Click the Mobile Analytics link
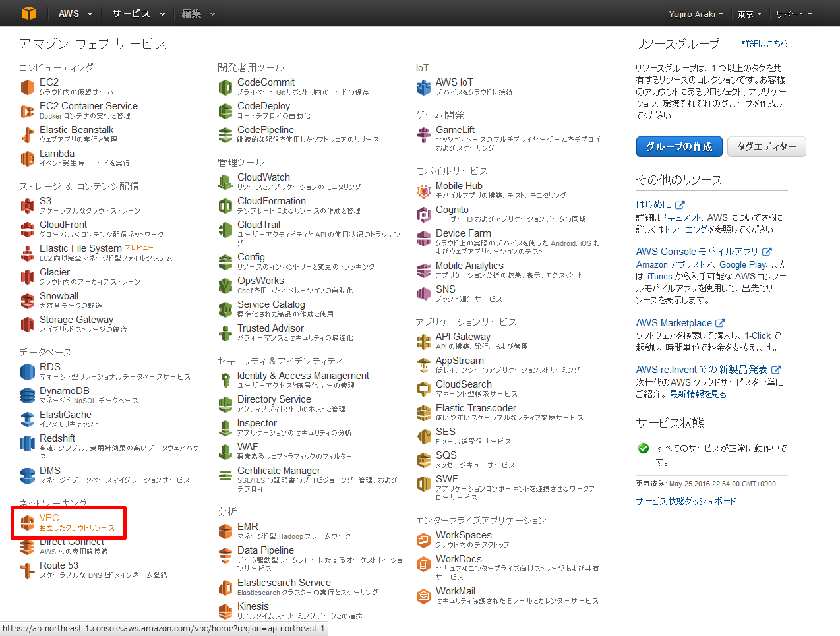The height and width of the screenshot is (636, 840). tap(469, 266)
